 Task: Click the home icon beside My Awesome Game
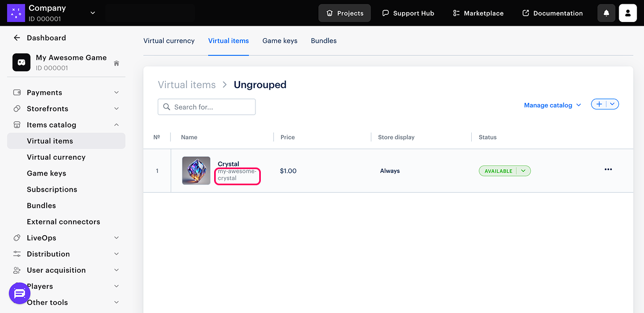click(116, 63)
